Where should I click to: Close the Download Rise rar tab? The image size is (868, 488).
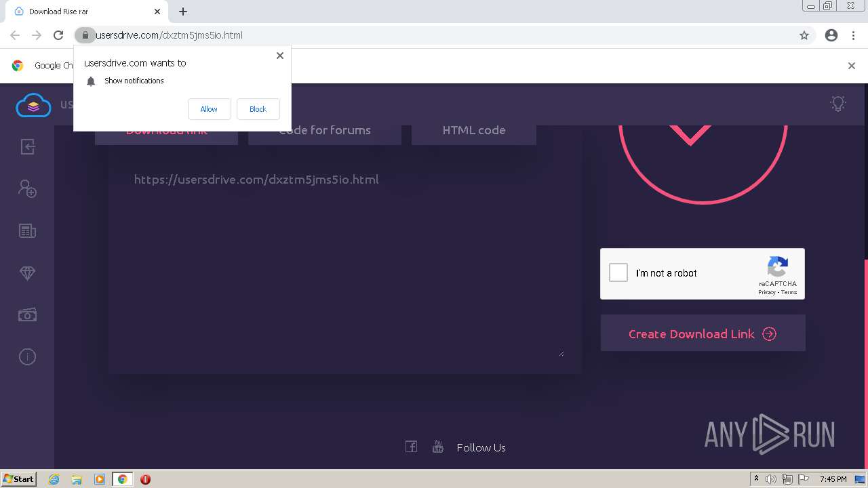click(x=157, y=12)
